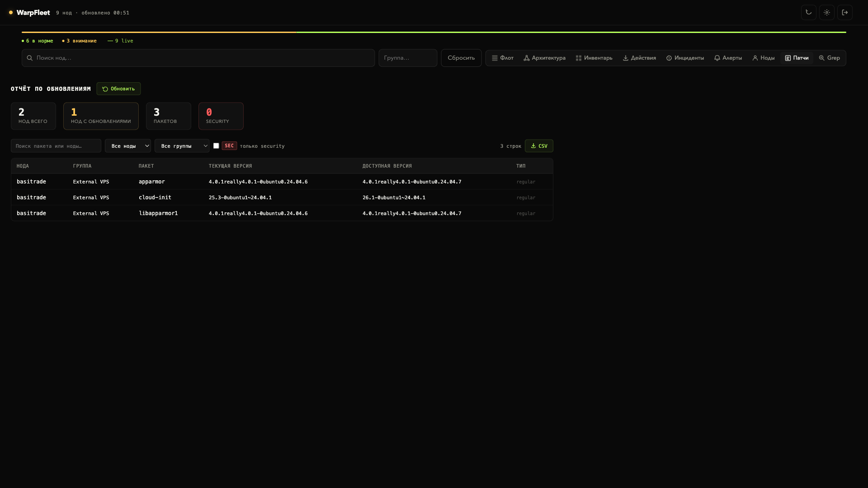Viewport: 868px width, 488px height.
Task: Click External VPS in the cloud-init row
Action: coord(91,197)
